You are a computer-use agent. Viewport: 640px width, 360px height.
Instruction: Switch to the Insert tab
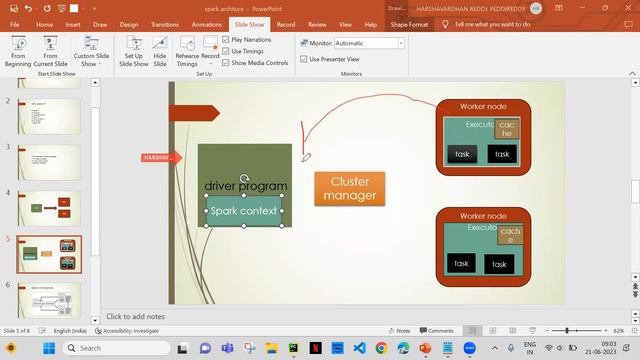pyautogui.click(x=73, y=24)
